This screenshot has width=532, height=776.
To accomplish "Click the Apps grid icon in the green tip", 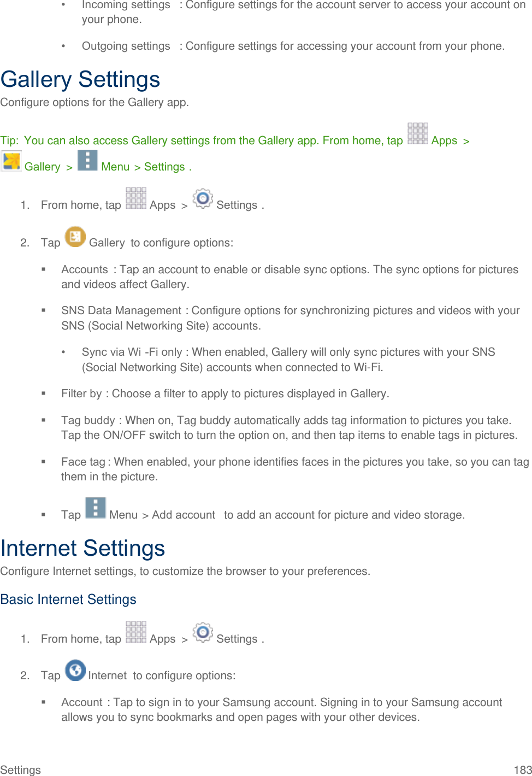I will tap(417, 134).
